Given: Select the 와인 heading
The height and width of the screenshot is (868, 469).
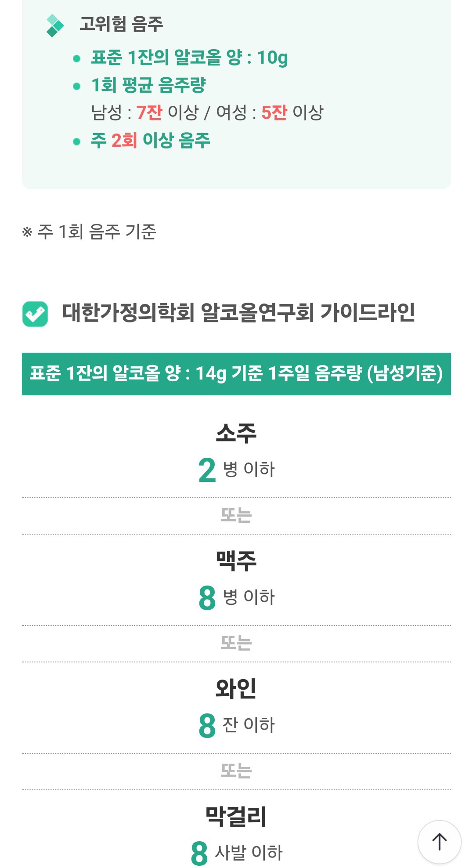Looking at the screenshot, I should tap(236, 688).
